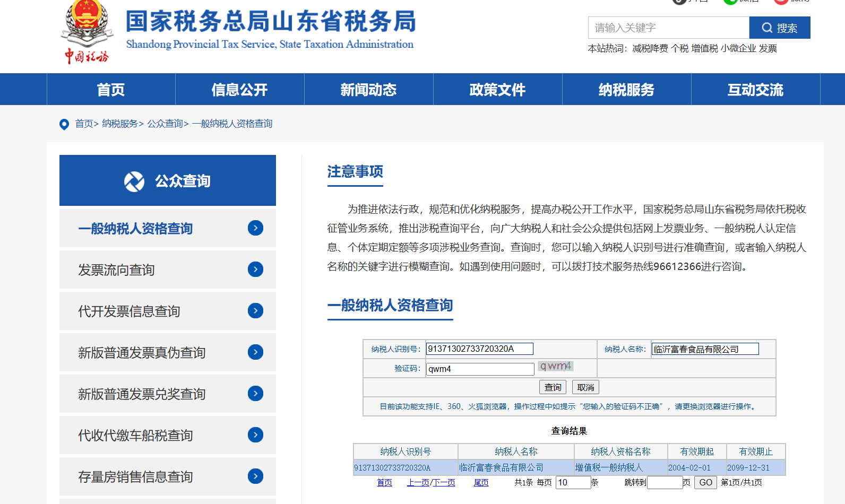Viewport: 845px width, 504px height.
Task: Expand 一般纳税人资格查询 sidebar arrow
Action: tap(255, 228)
